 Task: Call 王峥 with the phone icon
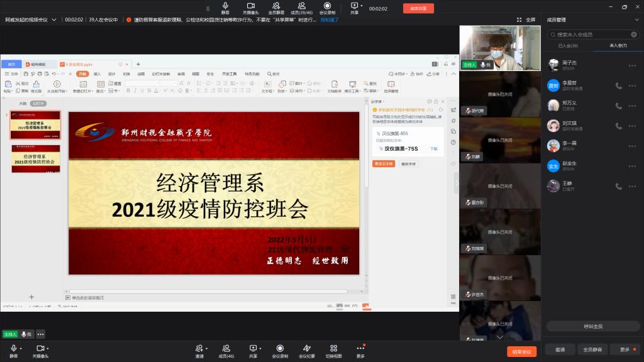pyautogui.click(x=618, y=186)
